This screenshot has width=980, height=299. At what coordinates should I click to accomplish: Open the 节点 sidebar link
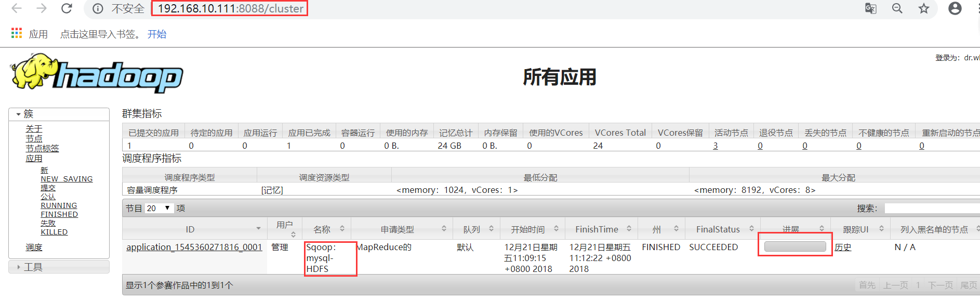pyautogui.click(x=34, y=139)
